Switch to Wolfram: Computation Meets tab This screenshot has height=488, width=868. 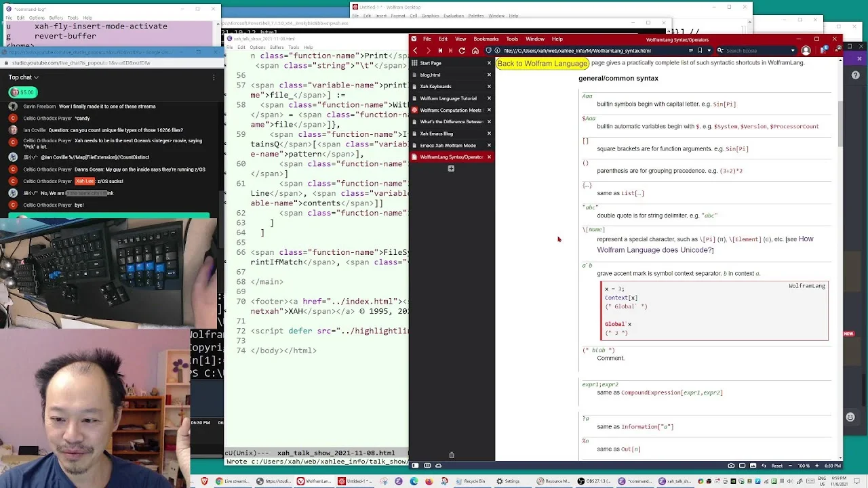[448, 110]
